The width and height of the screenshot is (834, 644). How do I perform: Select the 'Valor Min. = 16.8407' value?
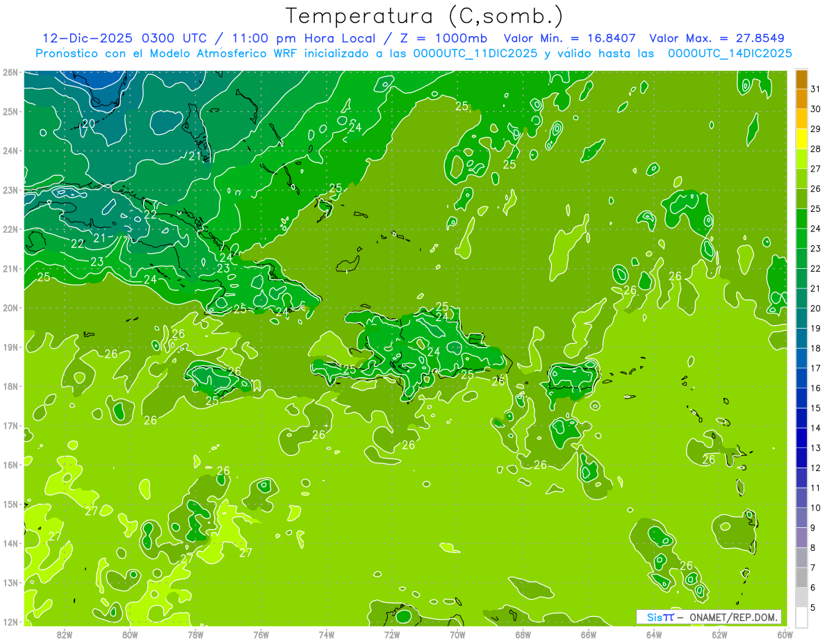(571, 38)
